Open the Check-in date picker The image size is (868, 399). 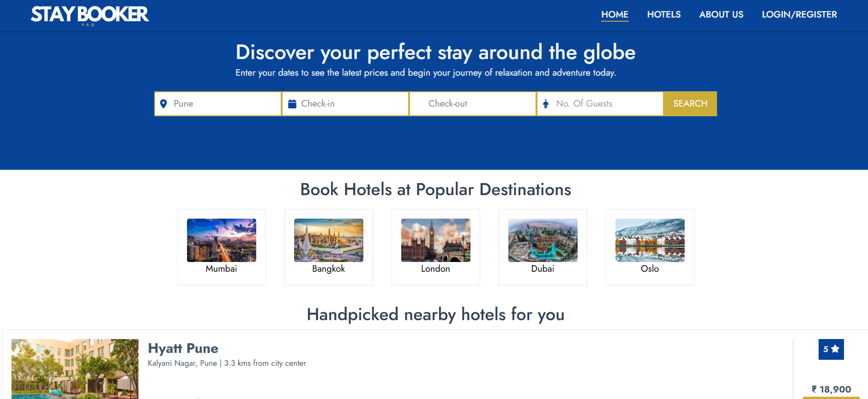coord(351,104)
